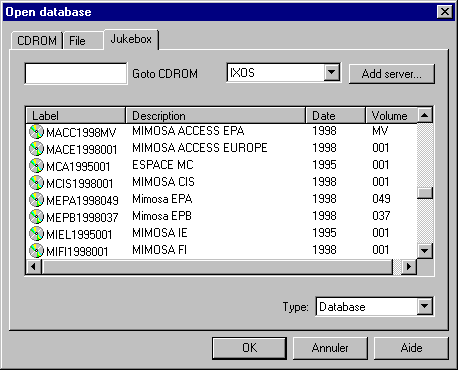Click the 037 volume value
Screen dimensions: 458x370
(x=381, y=216)
